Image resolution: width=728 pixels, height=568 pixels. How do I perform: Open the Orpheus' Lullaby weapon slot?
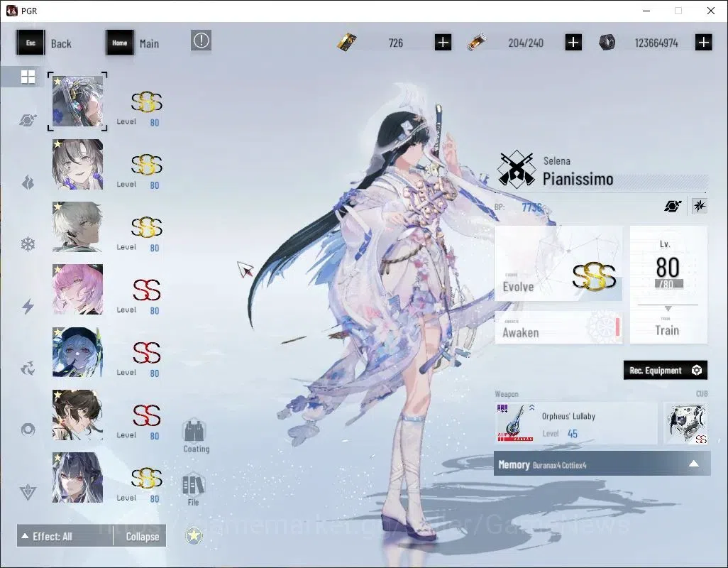[x=575, y=424]
